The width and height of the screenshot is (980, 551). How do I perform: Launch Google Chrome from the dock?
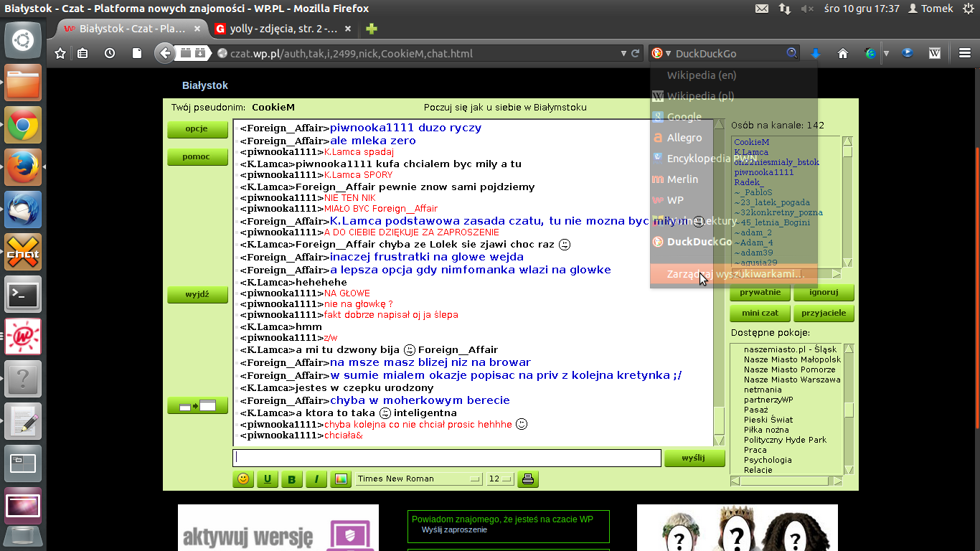23,126
